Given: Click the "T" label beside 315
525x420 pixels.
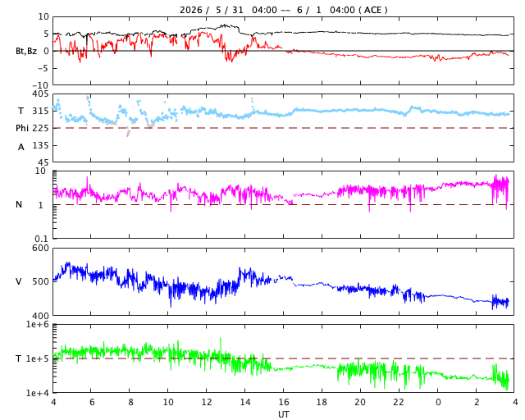Looking at the screenshot, I should pos(21,111).
